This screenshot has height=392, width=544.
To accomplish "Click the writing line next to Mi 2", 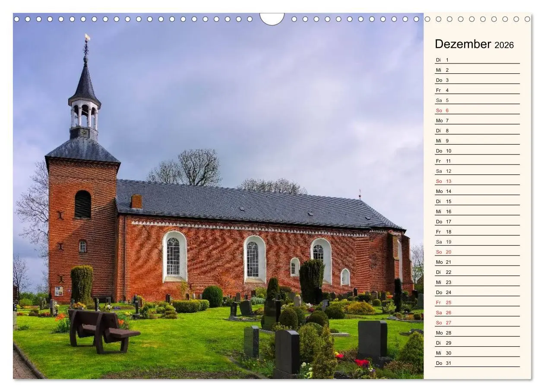I will coord(484,69).
